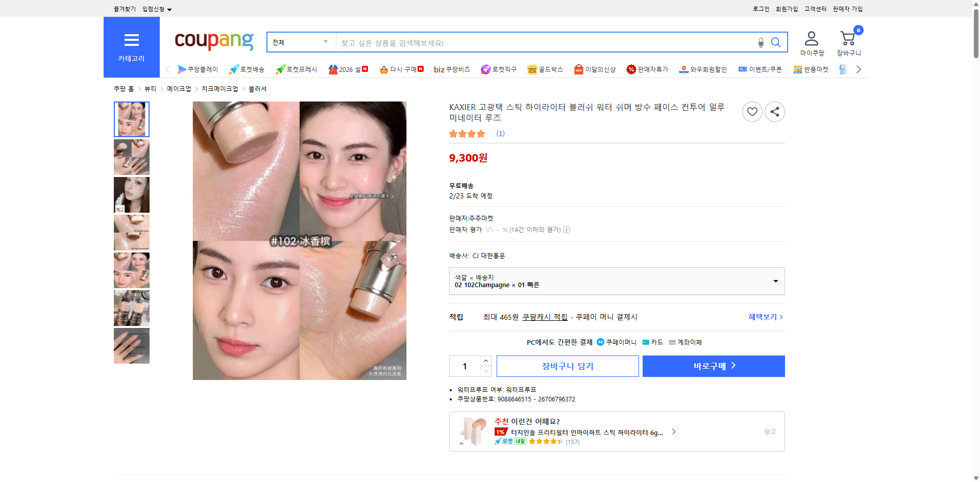The width and height of the screenshot is (980, 482).
Task: Open 마이쿠팡 via the profile icon
Action: [x=811, y=37]
